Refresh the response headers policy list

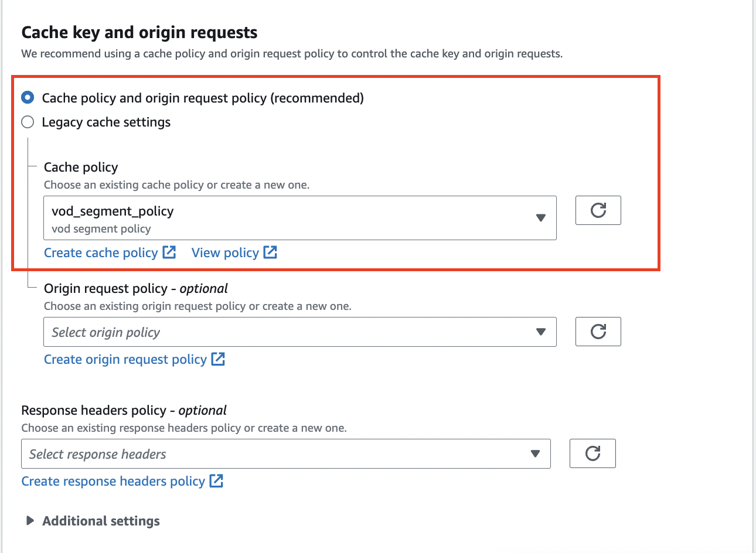coord(592,453)
